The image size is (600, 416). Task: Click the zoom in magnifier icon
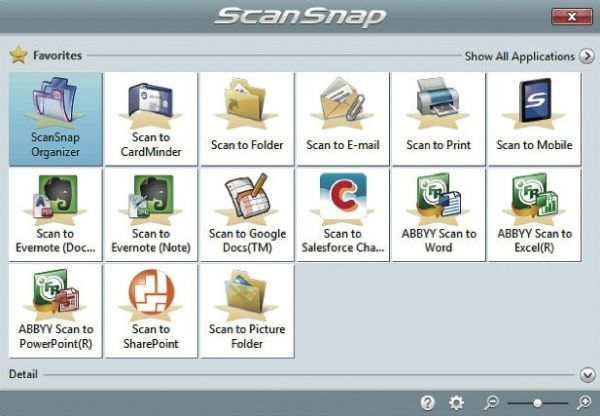click(x=584, y=403)
